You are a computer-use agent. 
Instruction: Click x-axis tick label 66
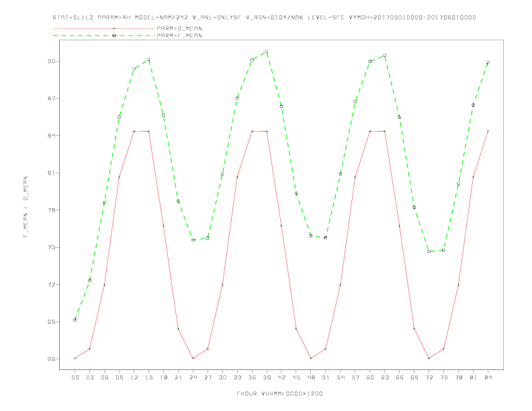(400, 377)
